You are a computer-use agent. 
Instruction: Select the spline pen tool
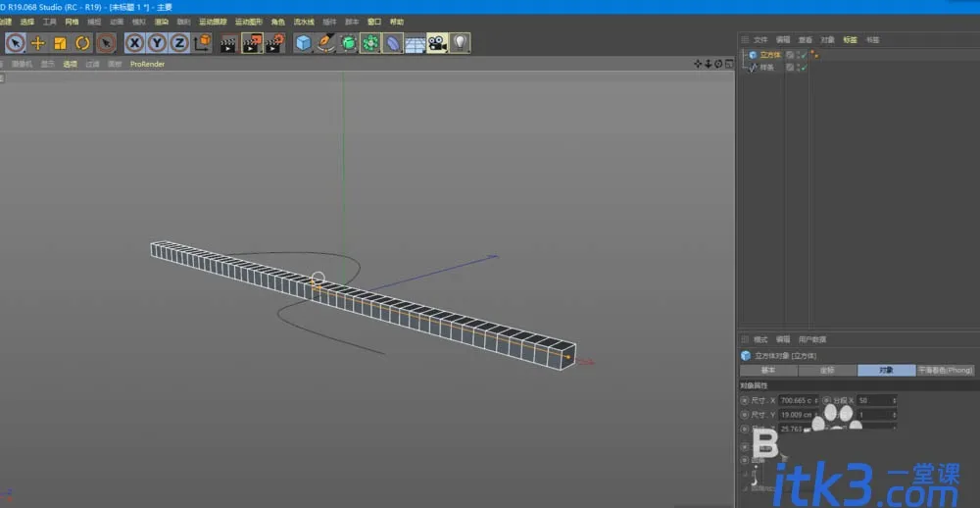tap(325, 43)
